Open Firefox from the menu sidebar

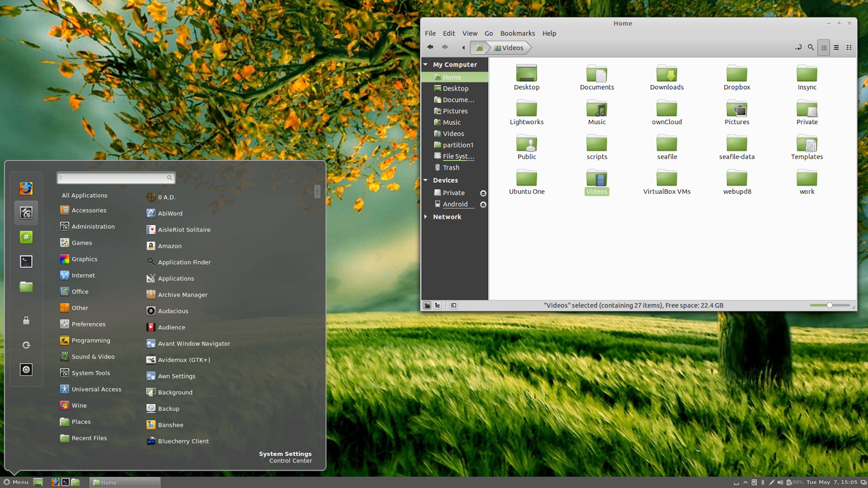pyautogui.click(x=25, y=188)
